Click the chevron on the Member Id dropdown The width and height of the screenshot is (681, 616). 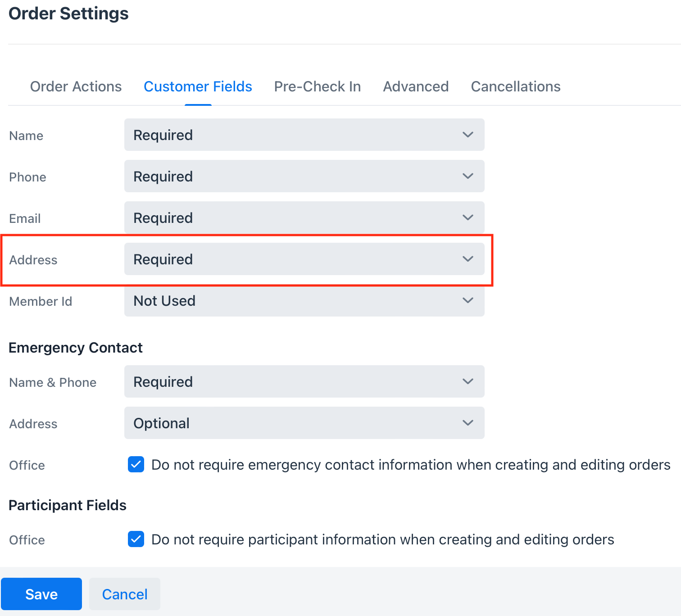[468, 300]
